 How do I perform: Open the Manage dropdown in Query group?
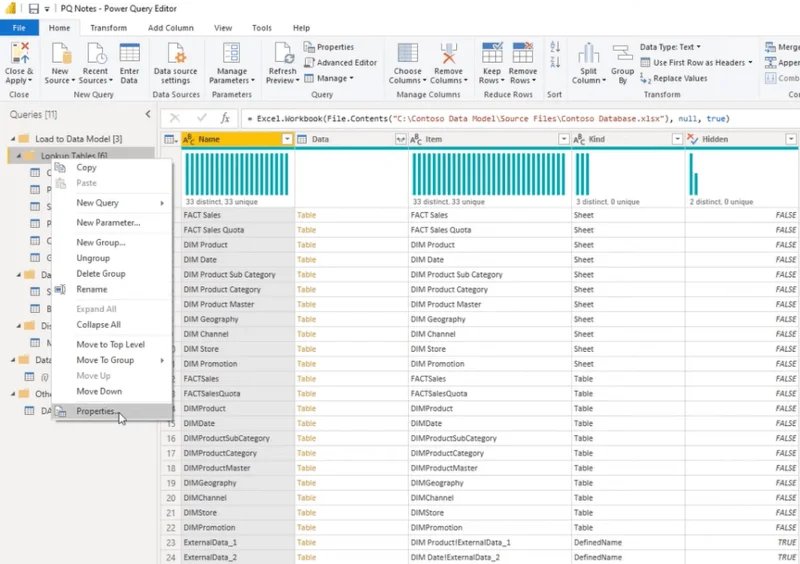[x=329, y=78]
